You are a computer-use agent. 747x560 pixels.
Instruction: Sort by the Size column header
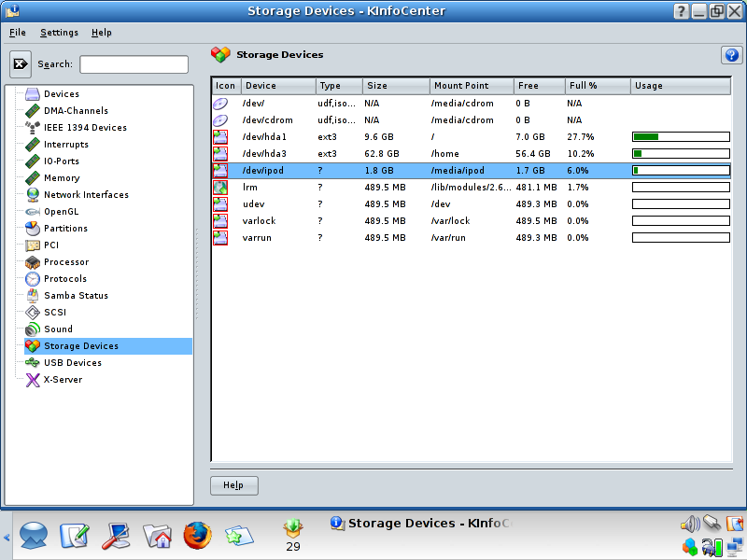coord(396,86)
